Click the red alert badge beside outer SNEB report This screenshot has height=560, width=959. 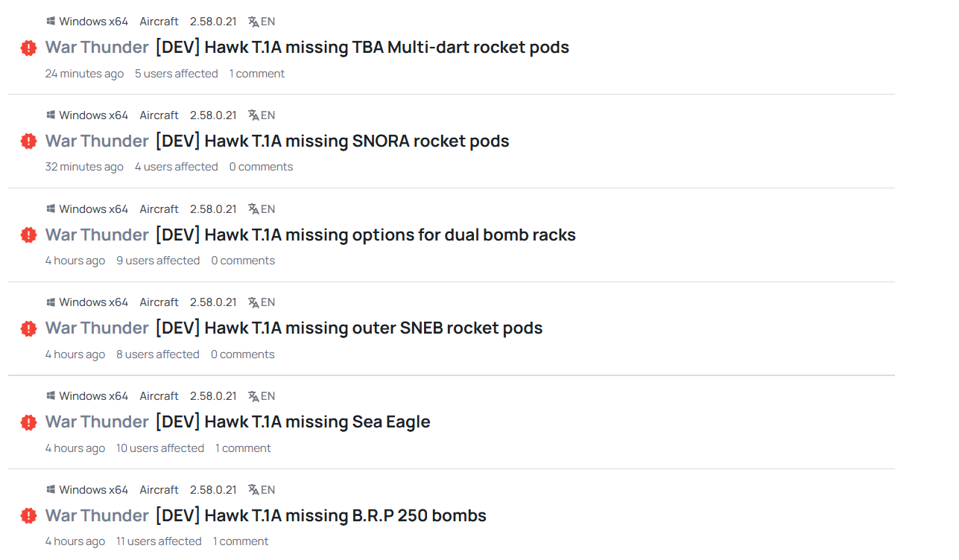click(x=28, y=328)
